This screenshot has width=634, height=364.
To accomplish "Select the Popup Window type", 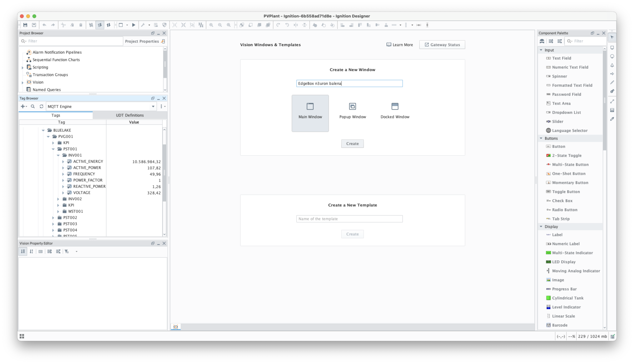I will [x=353, y=111].
